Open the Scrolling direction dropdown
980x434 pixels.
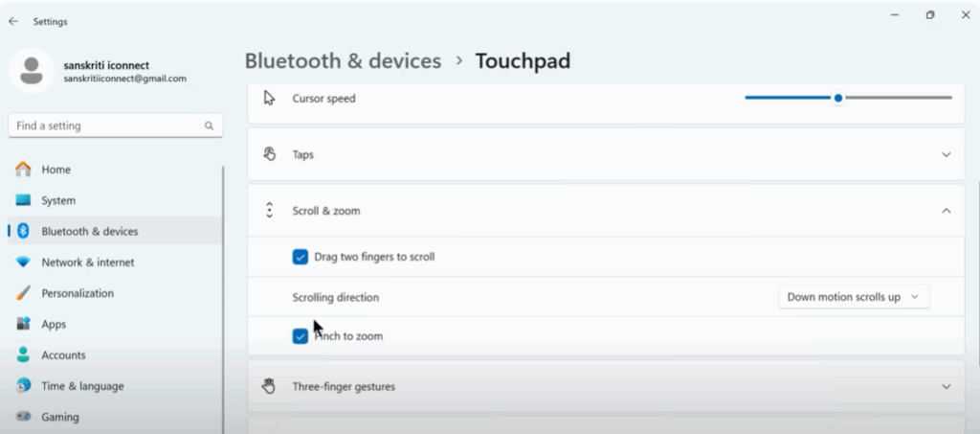pyautogui.click(x=853, y=297)
